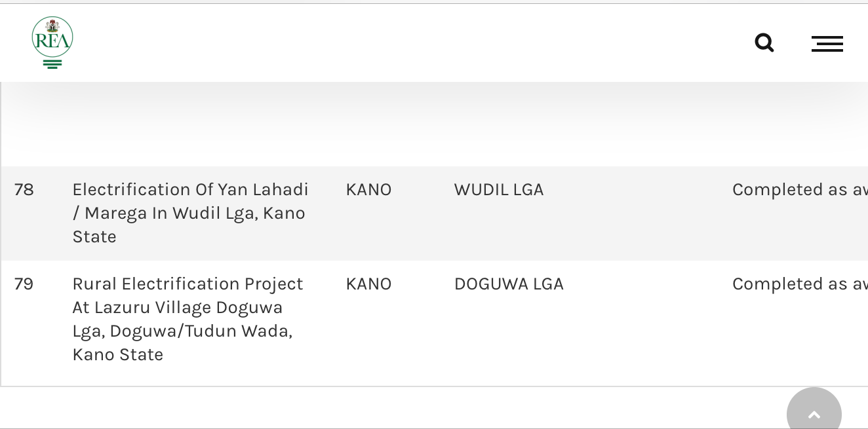This screenshot has height=429, width=868.
Task: Click 'Marega In Wudil Lga' text line
Action: point(169,214)
